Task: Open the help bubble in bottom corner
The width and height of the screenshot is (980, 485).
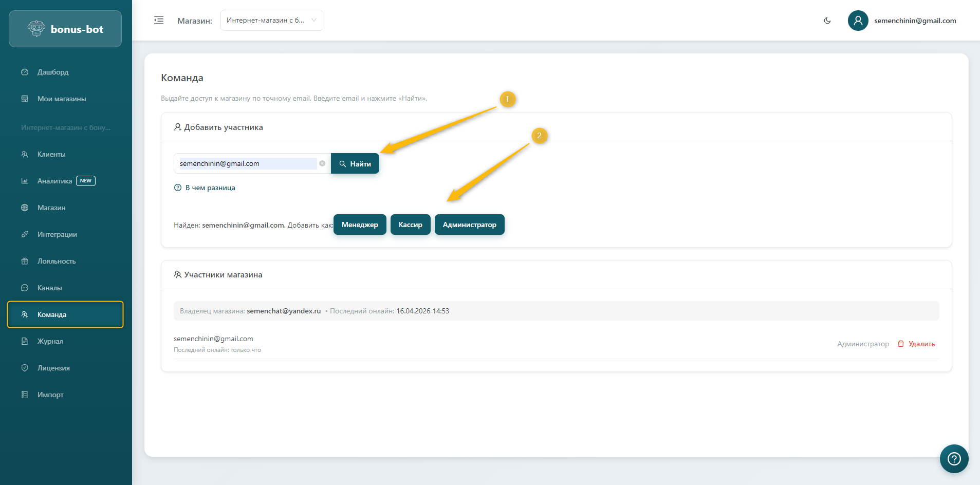Action: [954, 458]
